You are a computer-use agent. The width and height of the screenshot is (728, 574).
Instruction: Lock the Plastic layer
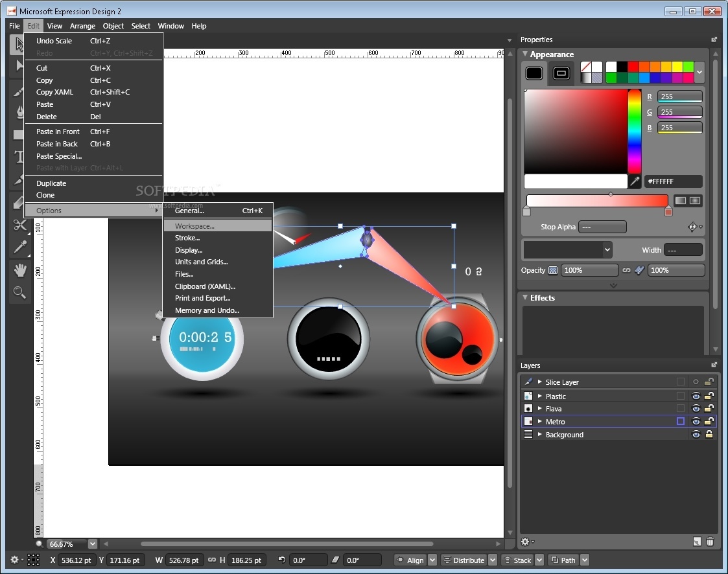709,396
